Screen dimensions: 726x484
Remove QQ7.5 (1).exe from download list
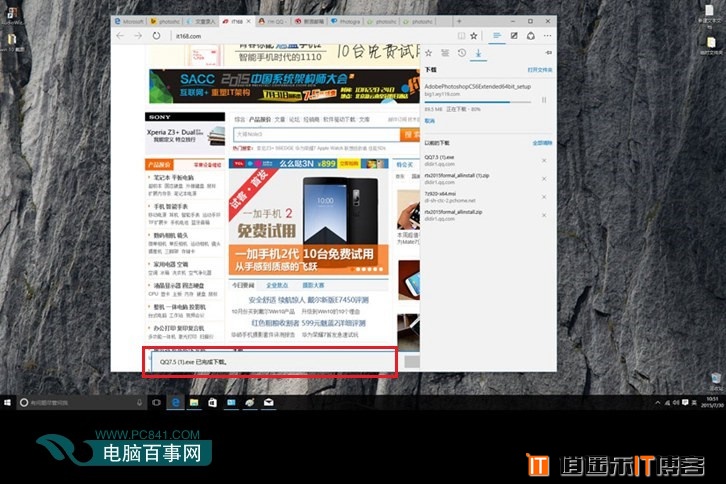coord(544,161)
